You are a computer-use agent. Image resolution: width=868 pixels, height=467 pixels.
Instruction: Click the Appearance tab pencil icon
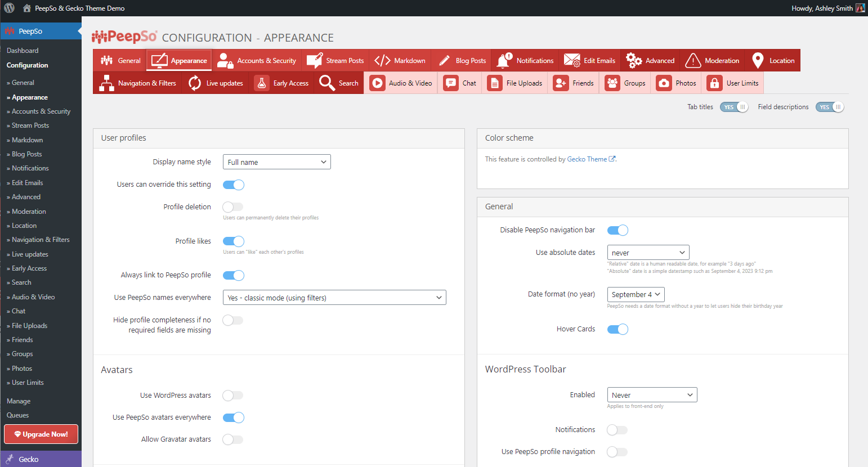point(159,60)
